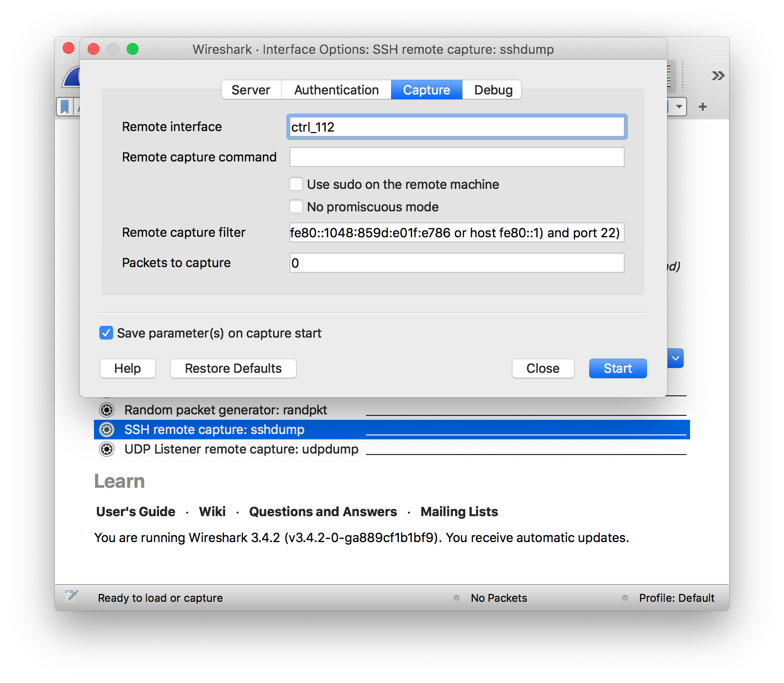The height and width of the screenshot is (683, 784).
Task: Click the capture file properties status icon
Action: coord(71,596)
